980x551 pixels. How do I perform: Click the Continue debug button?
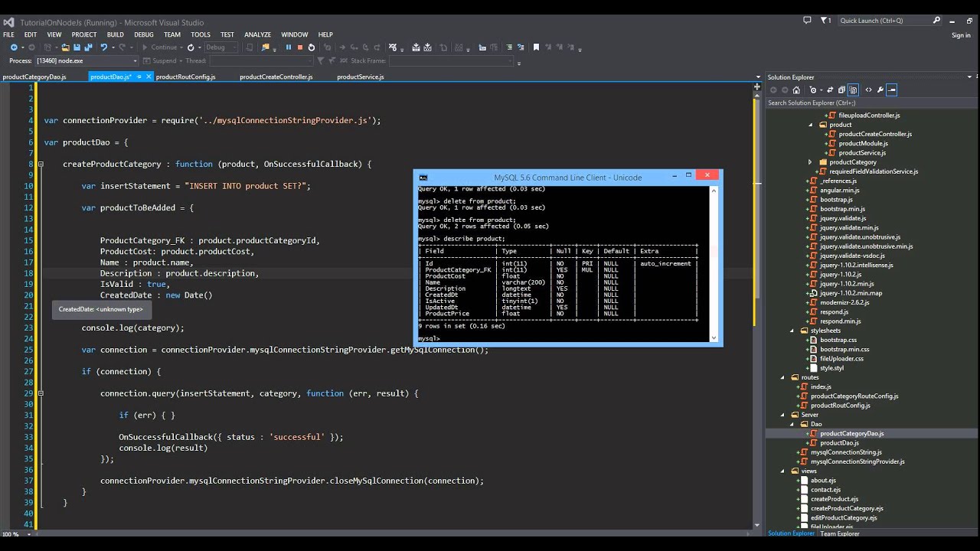tap(158, 47)
